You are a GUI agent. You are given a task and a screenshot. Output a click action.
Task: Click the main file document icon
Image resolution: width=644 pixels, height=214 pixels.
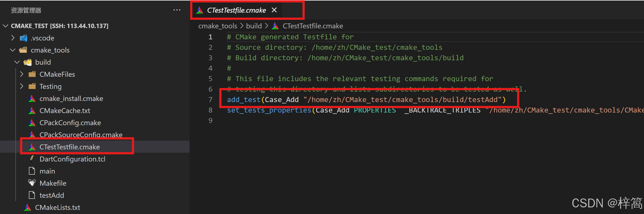[x=32, y=171]
